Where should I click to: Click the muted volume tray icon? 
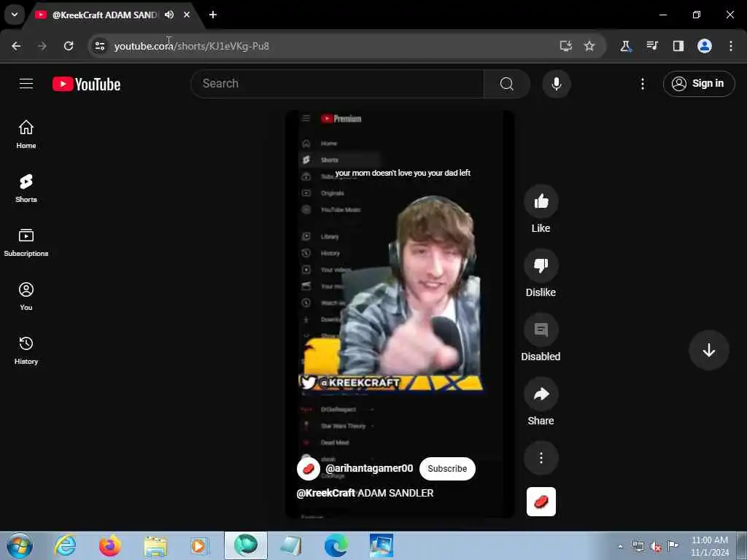(x=656, y=547)
